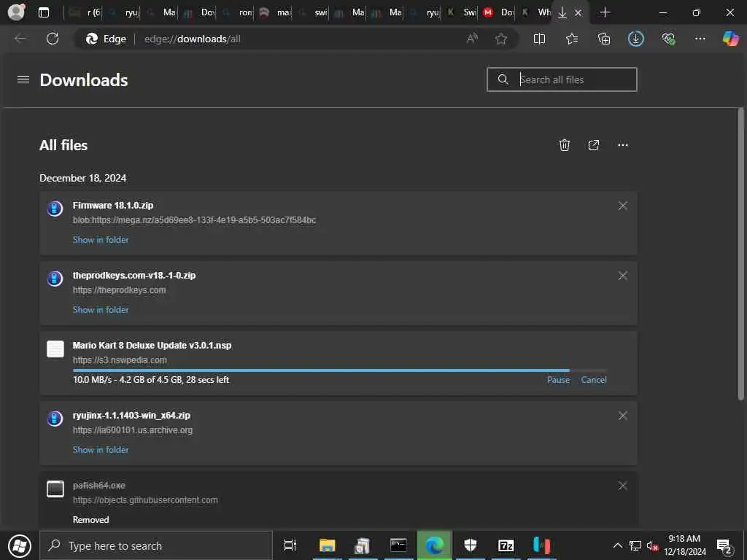This screenshot has width=747, height=560.
Task: Open the Edge profile avatar
Action: 16,12
